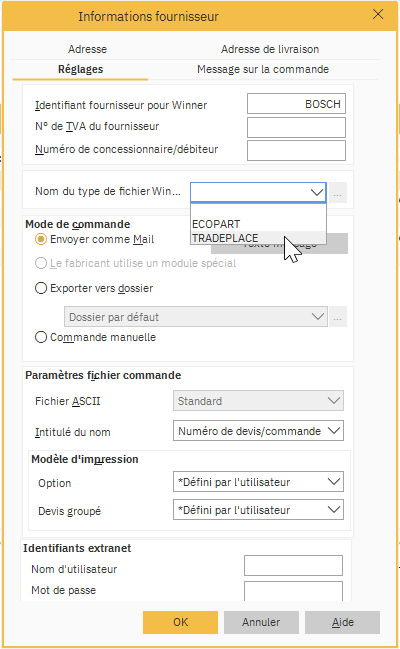Go to Message sur la commande tab

coord(263,69)
